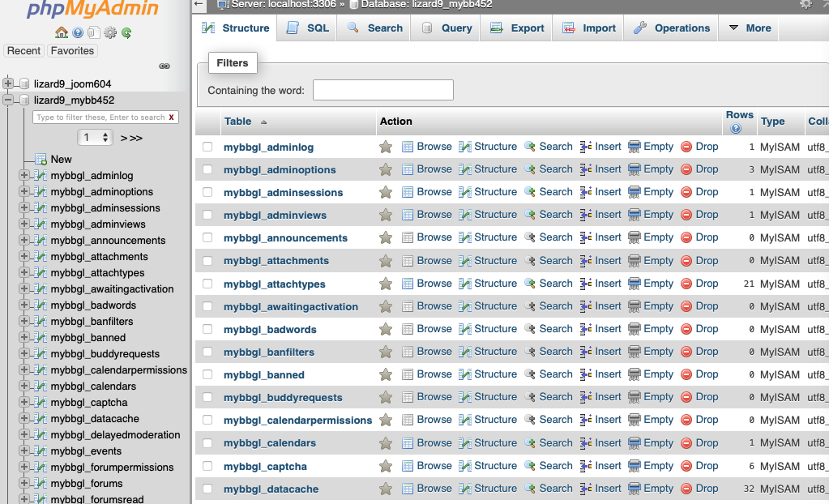The height and width of the screenshot is (504, 829).
Task: Open the Export tab
Action: point(517,28)
